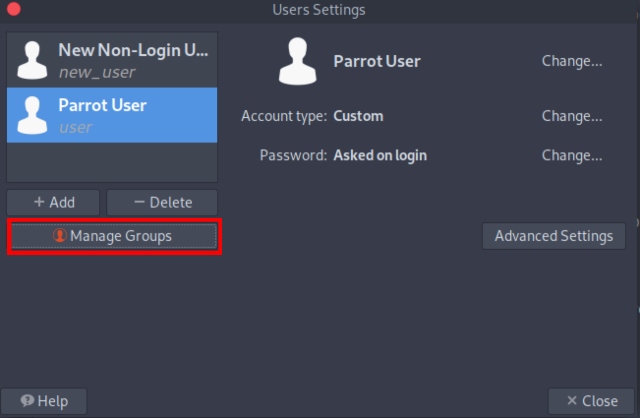640x418 pixels.
Task: Open Advanced Settings
Action: (553, 236)
